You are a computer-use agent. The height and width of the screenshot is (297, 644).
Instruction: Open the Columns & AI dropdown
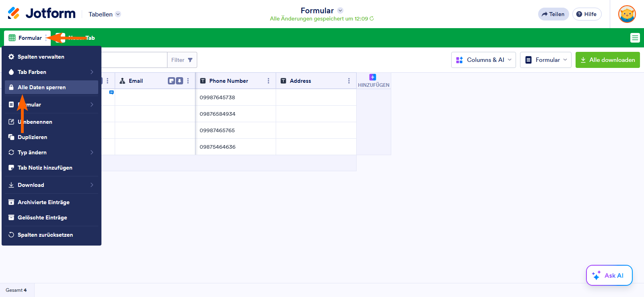point(483,60)
